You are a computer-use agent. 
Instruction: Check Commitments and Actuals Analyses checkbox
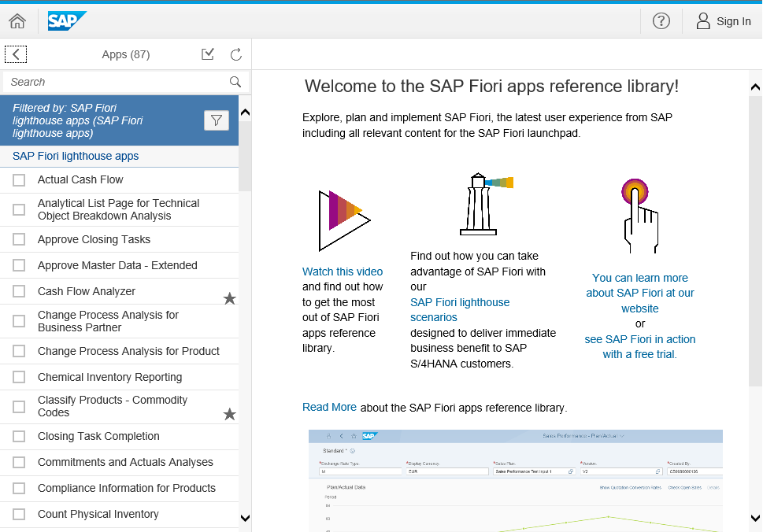point(19,462)
